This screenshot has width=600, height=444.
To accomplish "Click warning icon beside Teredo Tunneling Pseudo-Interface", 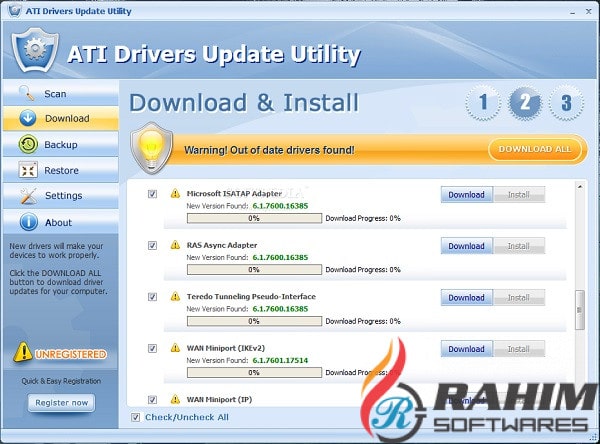I will tap(175, 296).
